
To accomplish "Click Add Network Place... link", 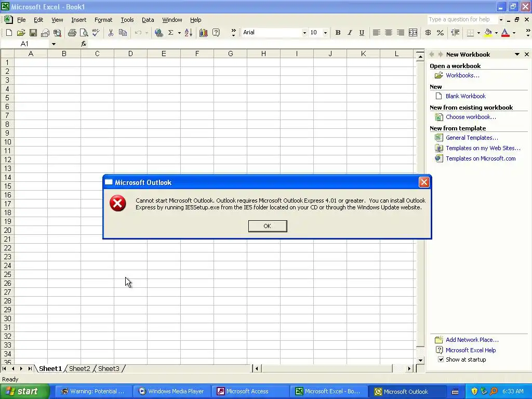I will coord(472,340).
